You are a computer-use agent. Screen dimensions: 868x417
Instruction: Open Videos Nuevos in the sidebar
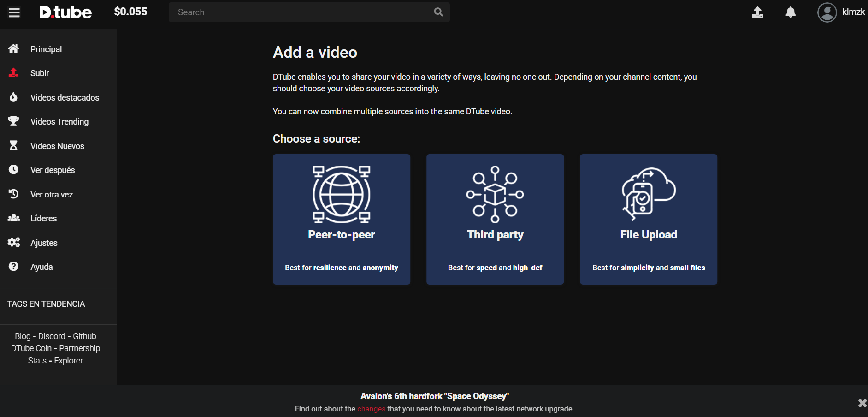(x=58, y=146)
